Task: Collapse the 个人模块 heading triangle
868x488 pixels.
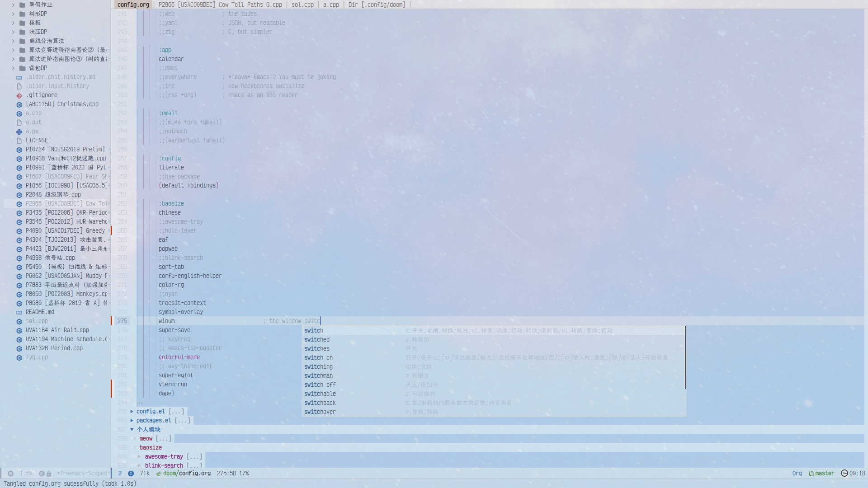Action: (132, 430)
